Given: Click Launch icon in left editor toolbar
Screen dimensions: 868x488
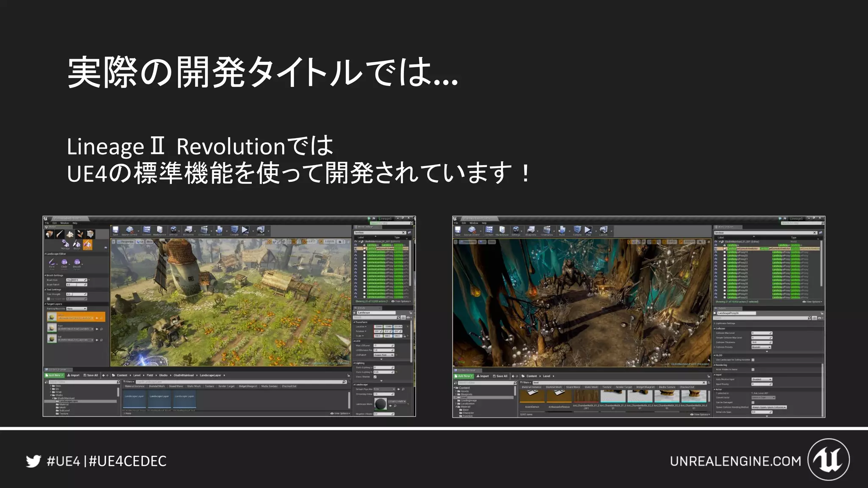Looking at the screenshot, I should 261,231.
